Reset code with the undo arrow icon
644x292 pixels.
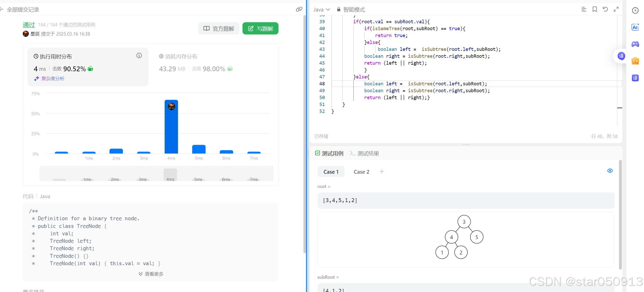click(x=605, y=9)
